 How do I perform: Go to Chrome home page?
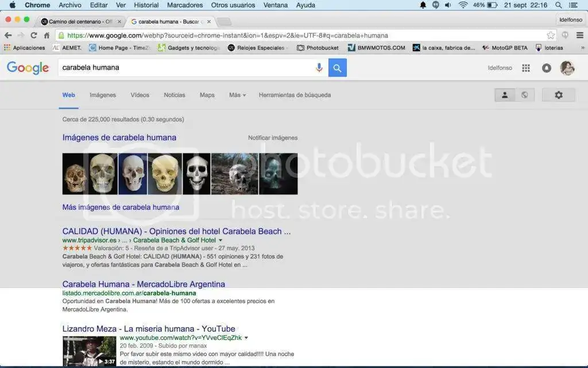47,35
